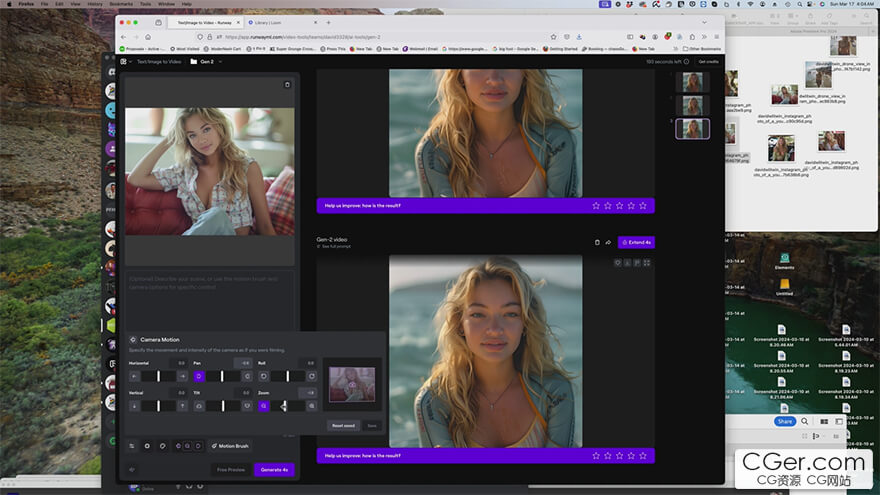The height and width of the screenshot is (495, 880).
Task: Adjust the Pan camera motion slider
Action: (223, 376)
